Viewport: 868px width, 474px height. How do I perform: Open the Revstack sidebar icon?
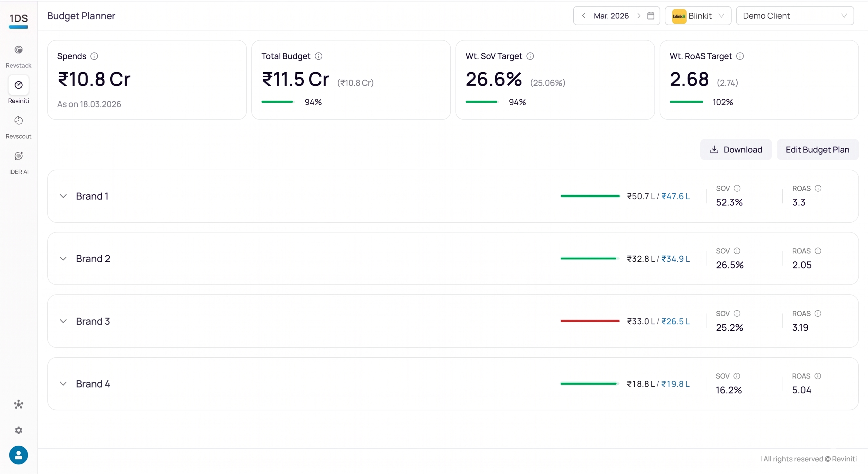(x=19, y=50)
